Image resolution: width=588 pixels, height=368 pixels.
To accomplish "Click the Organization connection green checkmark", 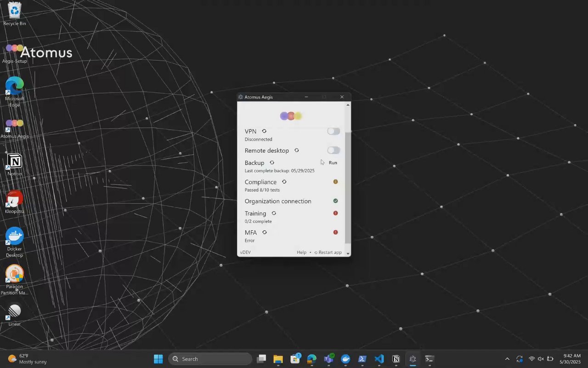I will point(335,201).
